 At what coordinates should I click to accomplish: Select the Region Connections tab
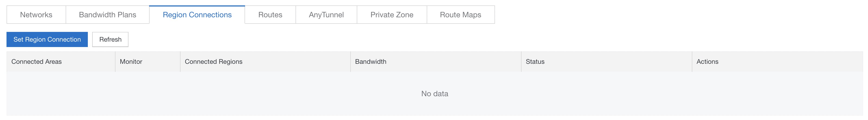click(x=197, y=15)
